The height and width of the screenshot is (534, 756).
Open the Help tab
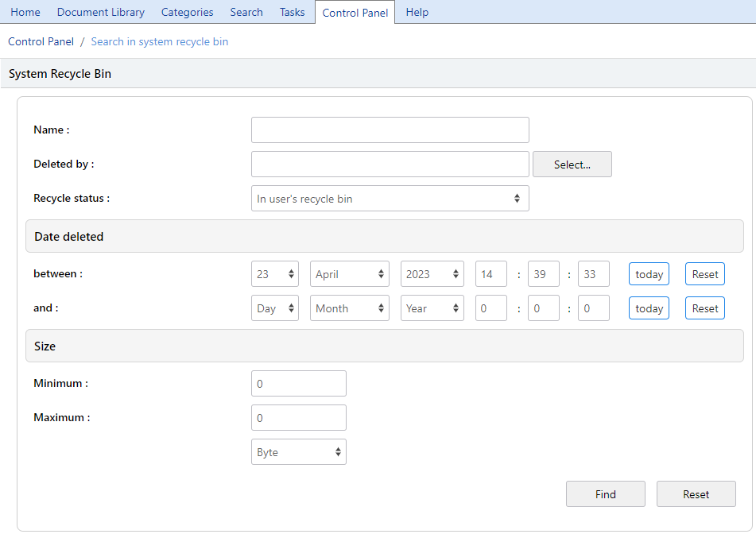[417, 12]
